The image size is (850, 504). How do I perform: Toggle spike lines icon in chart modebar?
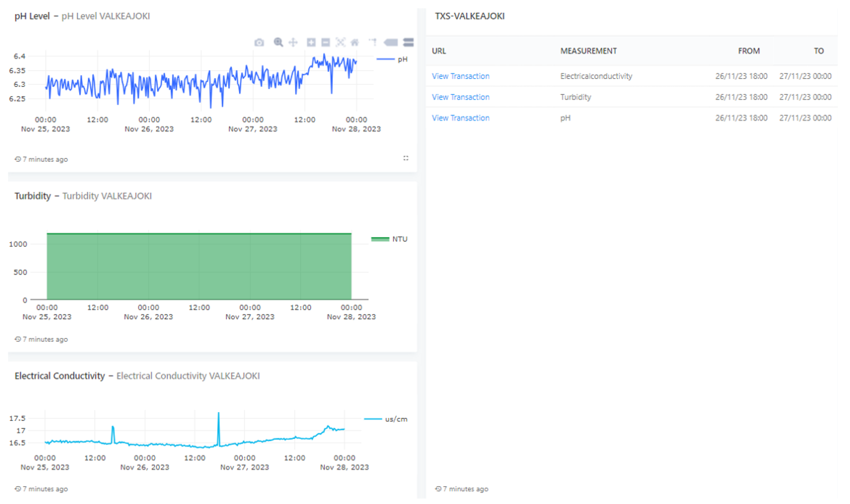[x=373, y=42]
